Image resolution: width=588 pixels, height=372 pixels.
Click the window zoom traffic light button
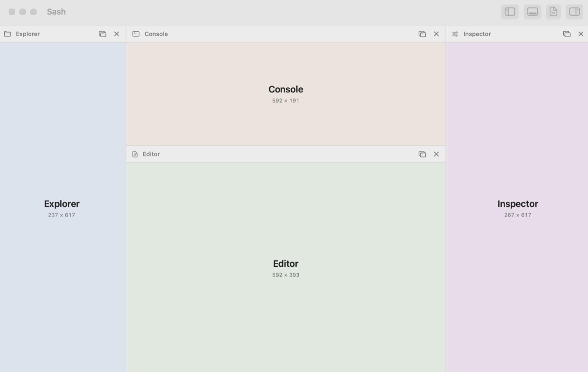point(33,12)
